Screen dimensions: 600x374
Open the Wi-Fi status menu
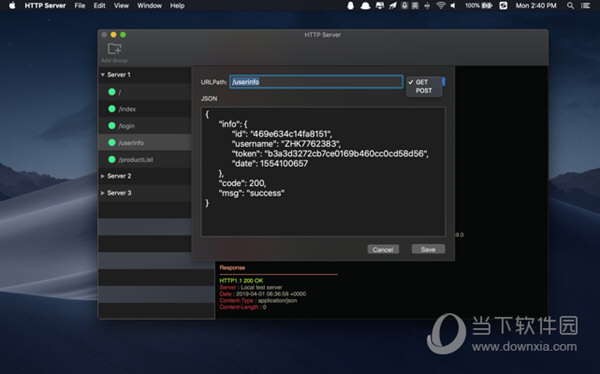(x=441, y=5)
